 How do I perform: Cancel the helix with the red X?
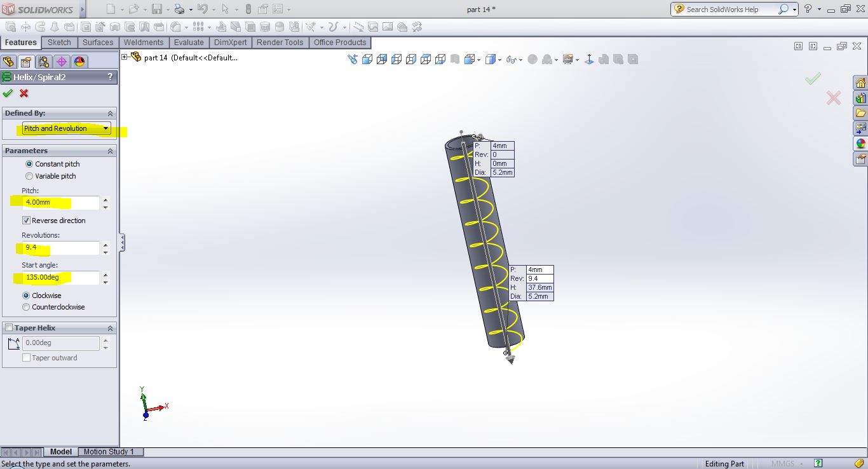pyautogui.click(x=24, y=93)
